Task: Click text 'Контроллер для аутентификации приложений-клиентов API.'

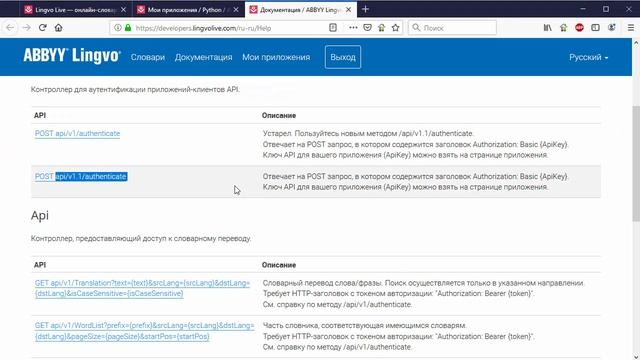Action: (x=135, y=89)
